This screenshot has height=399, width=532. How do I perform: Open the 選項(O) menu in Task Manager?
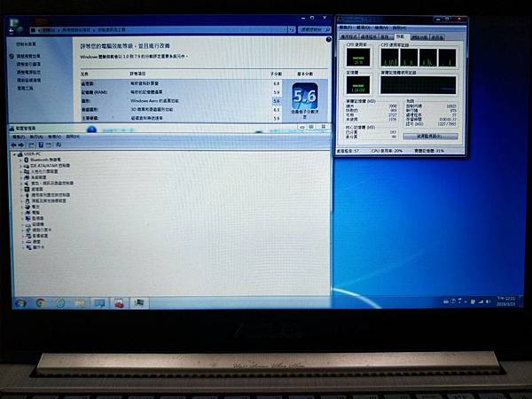(363, 27)
